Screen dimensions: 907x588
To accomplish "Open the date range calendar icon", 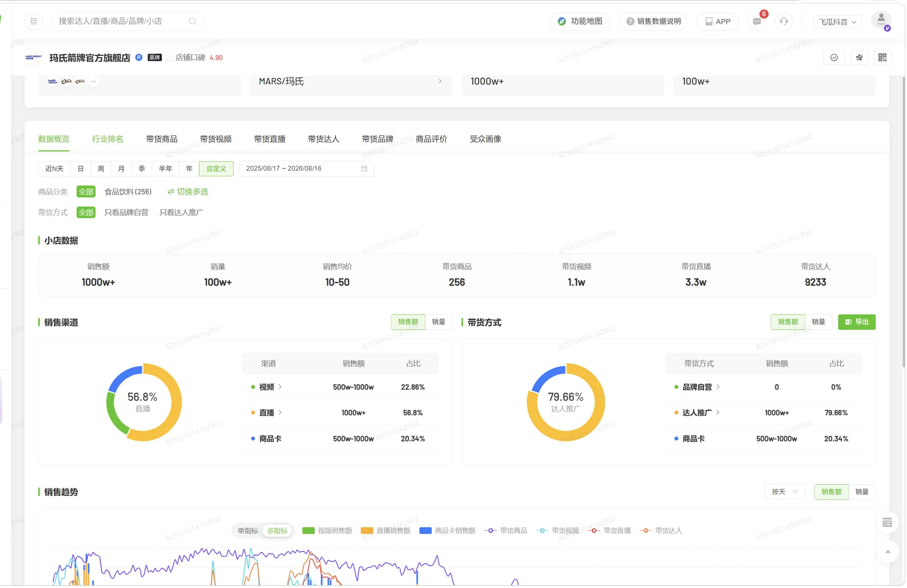I will click(x=364, y=169).
